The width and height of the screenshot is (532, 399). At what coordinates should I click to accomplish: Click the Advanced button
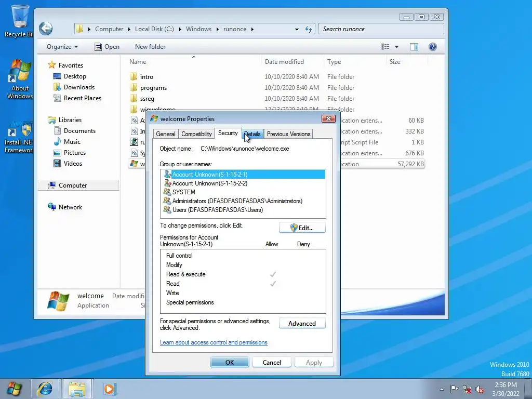[302, 323]
